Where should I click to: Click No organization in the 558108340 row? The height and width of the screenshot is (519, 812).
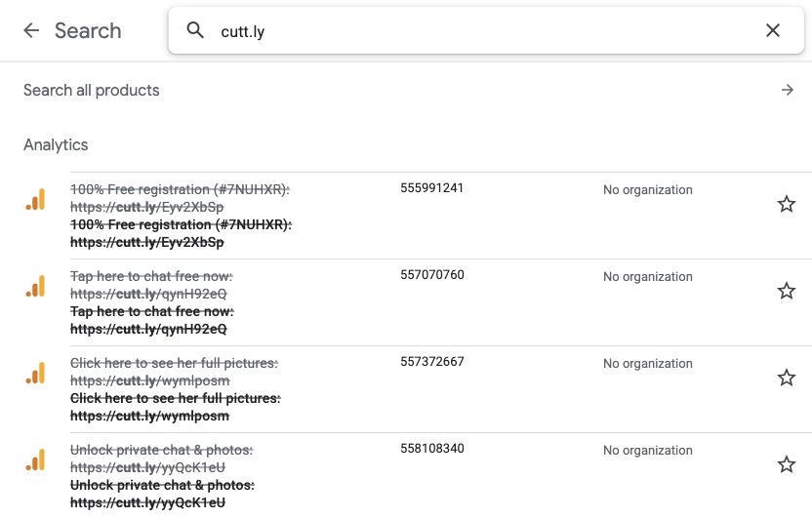(x=647, y=451)
